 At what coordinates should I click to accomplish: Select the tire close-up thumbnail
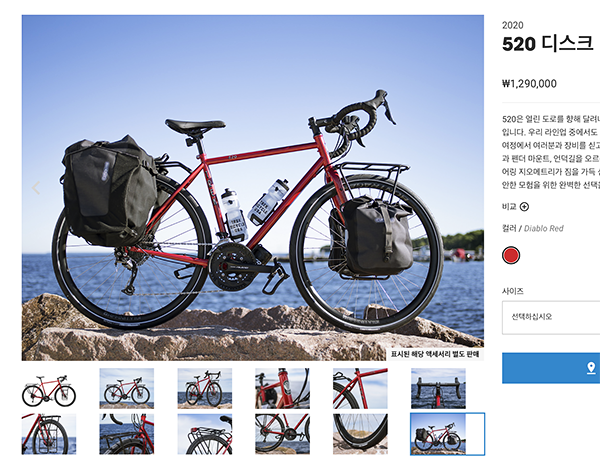tap(360, 434)
